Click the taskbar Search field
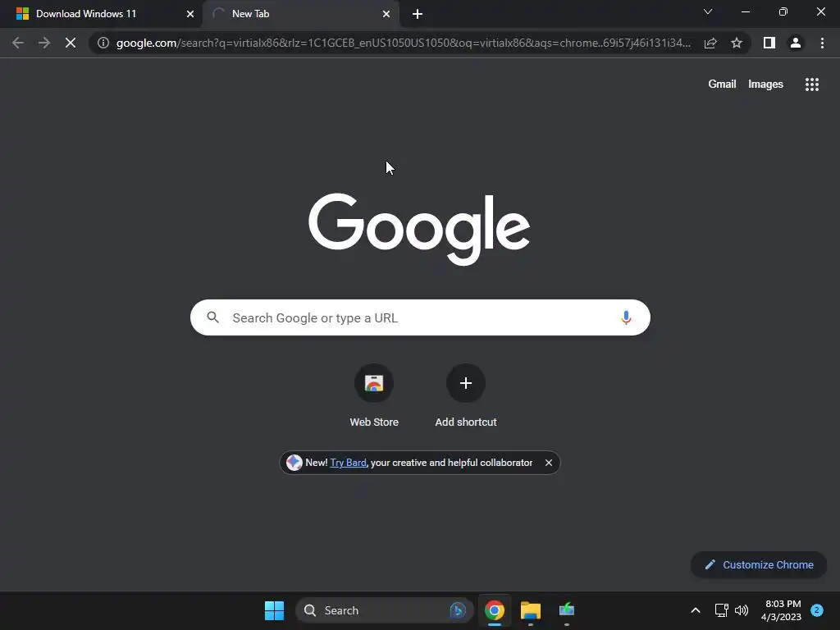Screen dimensions: 840x630 coord(384,610)
